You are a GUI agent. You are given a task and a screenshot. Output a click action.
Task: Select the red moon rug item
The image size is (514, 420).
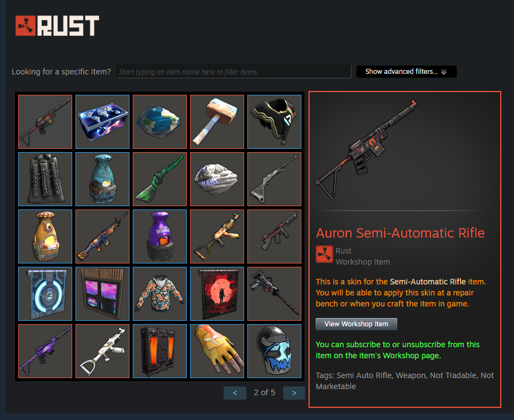coord(217,294)
